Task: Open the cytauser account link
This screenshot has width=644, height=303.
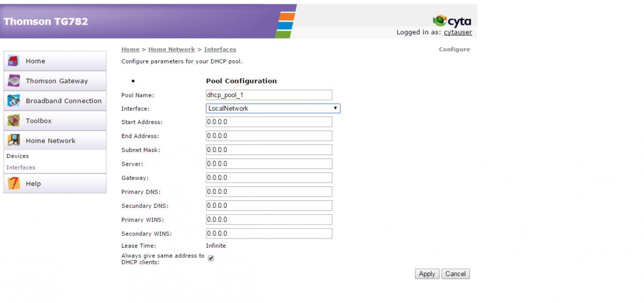Action: tap(458, 32)
